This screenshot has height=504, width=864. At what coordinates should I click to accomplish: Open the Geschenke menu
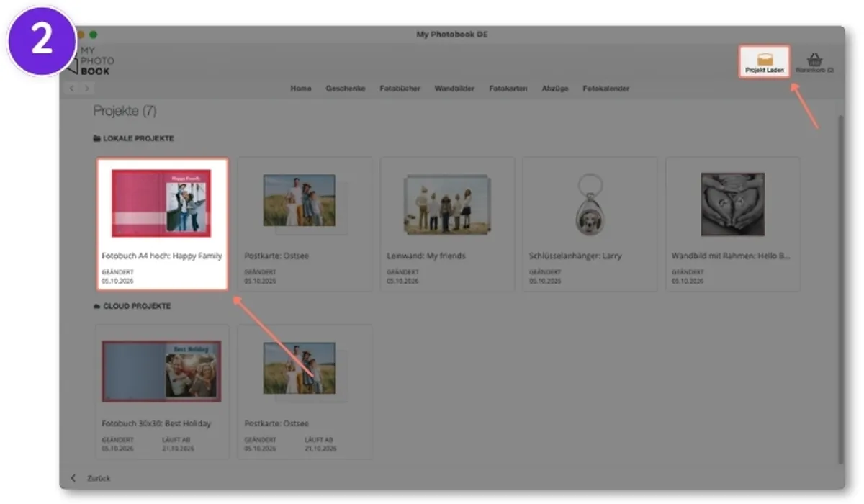pos(346,89)
